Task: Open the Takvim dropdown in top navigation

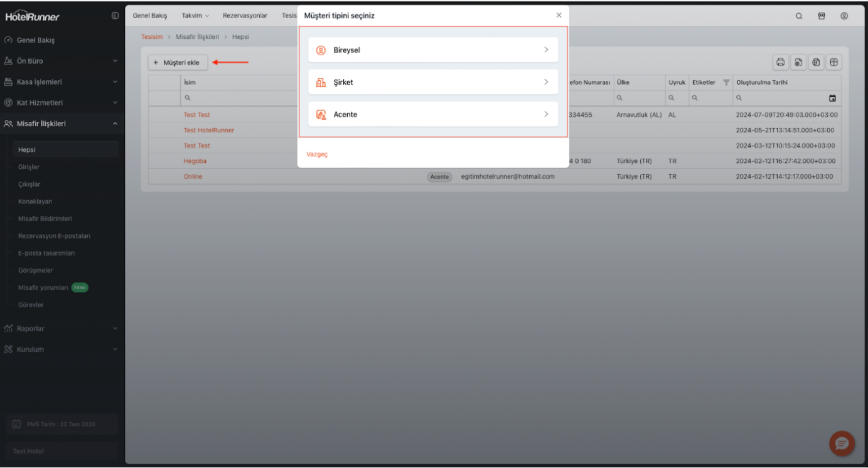Action: pyautogui.click(x=195, y=16)
